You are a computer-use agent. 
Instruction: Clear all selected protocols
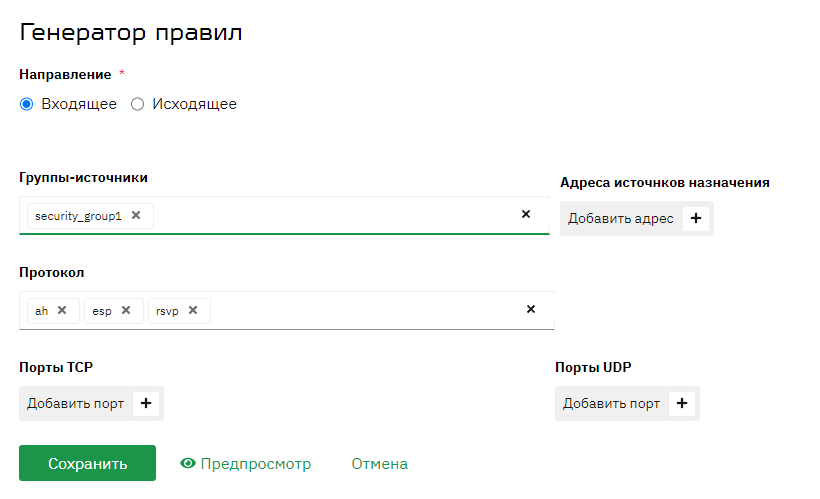pos(531,309)
